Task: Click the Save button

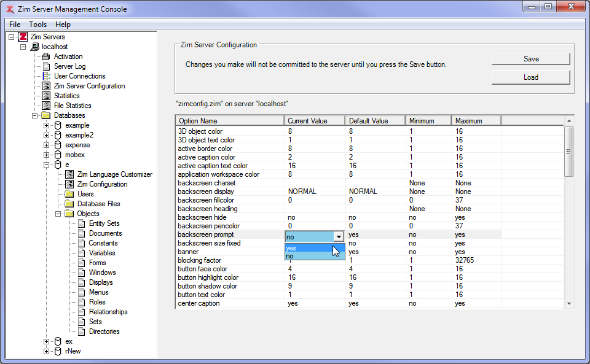Action: click(531, 59)
